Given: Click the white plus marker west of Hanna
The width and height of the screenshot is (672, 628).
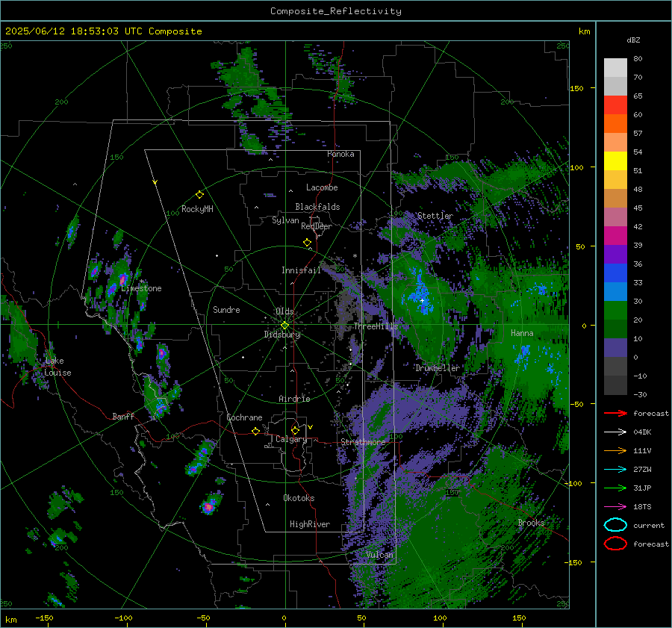Looking at the screenshot, I should (422, 301).
